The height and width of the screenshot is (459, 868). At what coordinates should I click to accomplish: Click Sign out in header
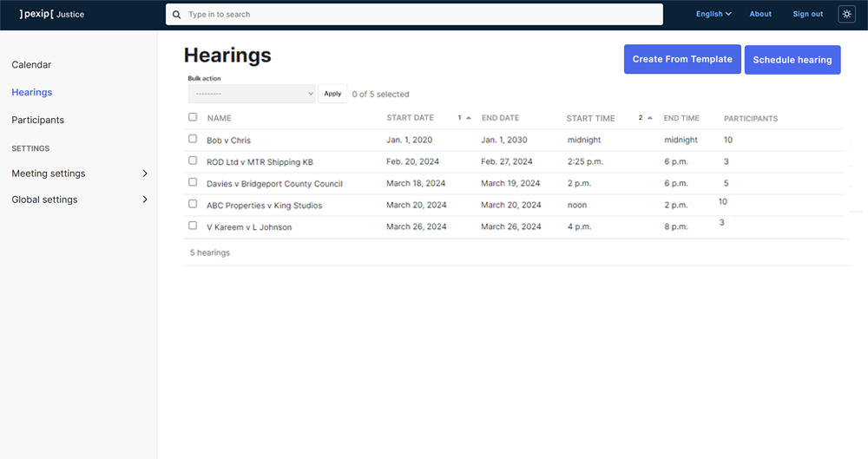click(x=807, y=14)
